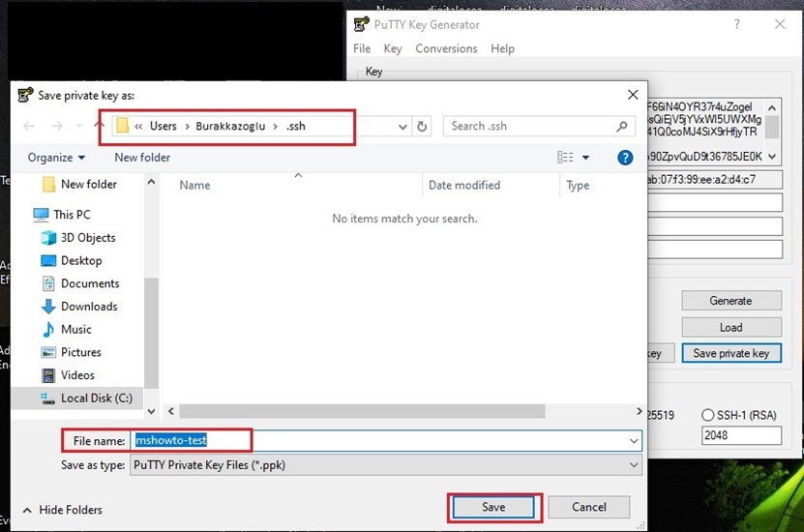Click the Save button

(x=493, y=508)
